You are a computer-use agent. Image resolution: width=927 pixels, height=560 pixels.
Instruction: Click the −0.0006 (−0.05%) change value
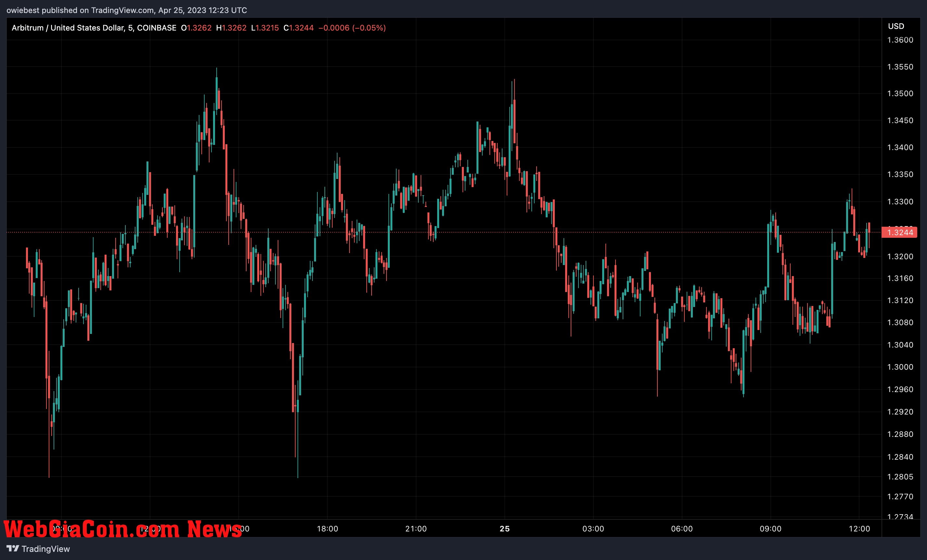click(352, 28)
